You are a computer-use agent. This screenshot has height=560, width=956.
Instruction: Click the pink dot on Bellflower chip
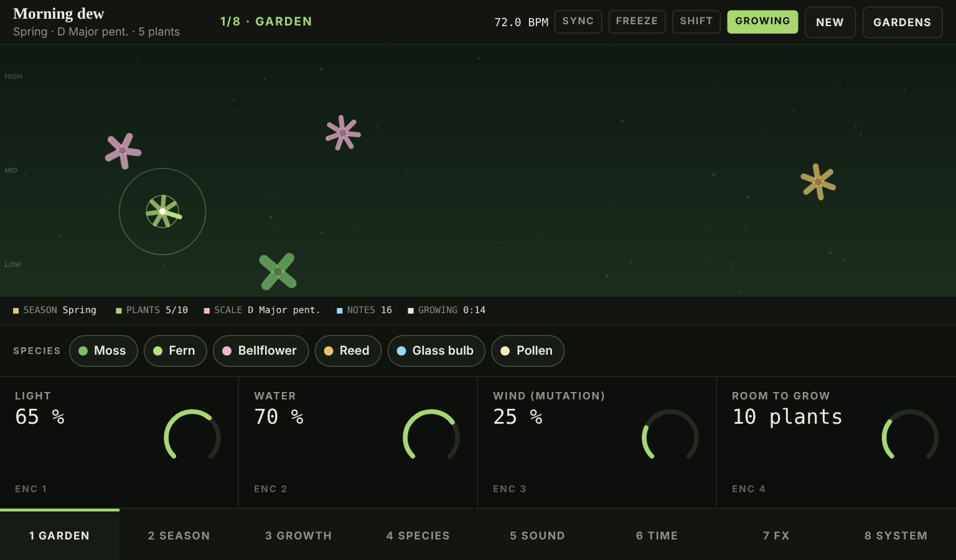(x=227, y=351)
